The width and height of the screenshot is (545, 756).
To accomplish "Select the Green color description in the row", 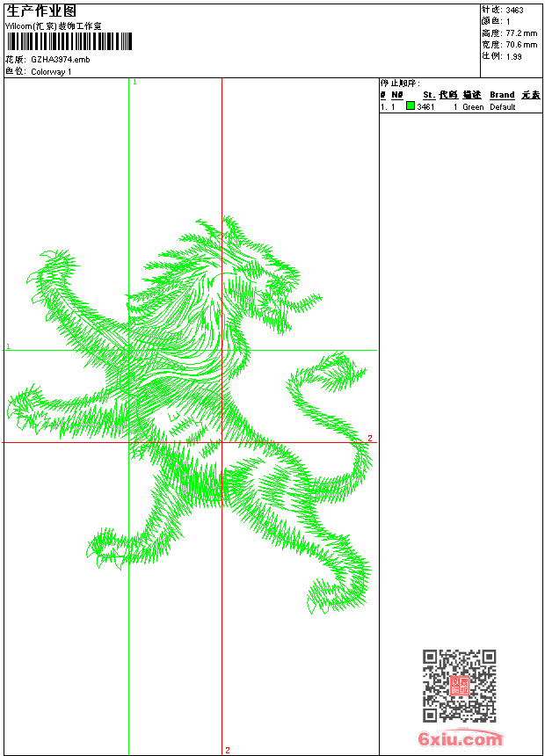I will 473,107.
